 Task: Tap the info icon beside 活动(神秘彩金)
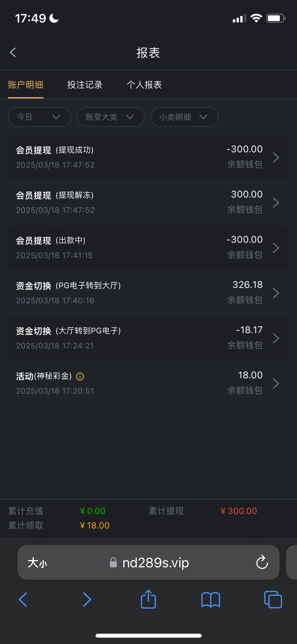pos(80,376)
